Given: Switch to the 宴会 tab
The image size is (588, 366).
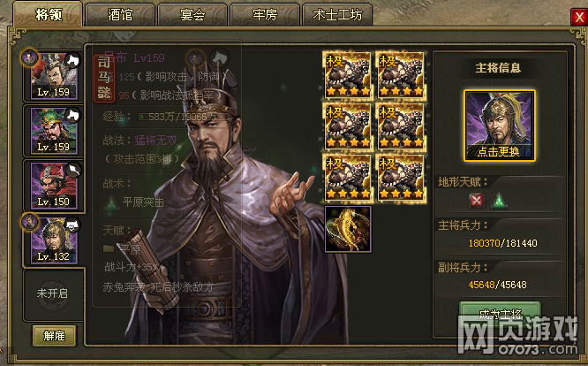Looking at the screenshot, I should (x=192, y=15).
